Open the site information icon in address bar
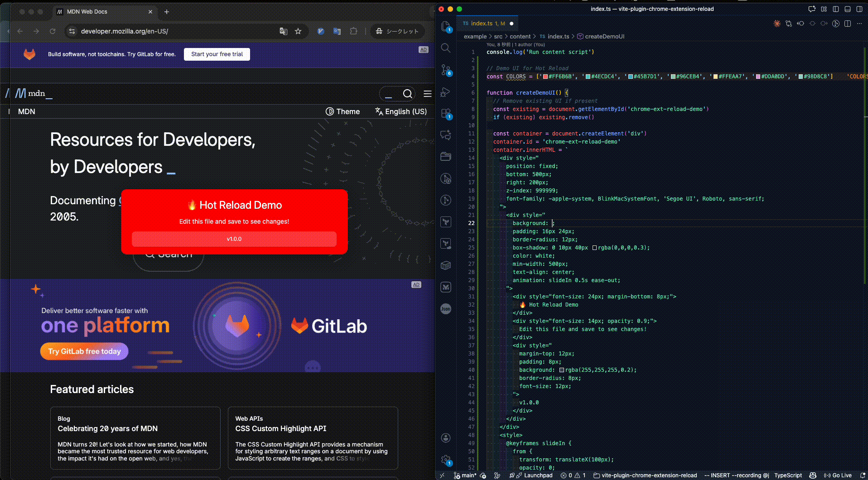This screenshot has width=868, height=480. point(72,31)
